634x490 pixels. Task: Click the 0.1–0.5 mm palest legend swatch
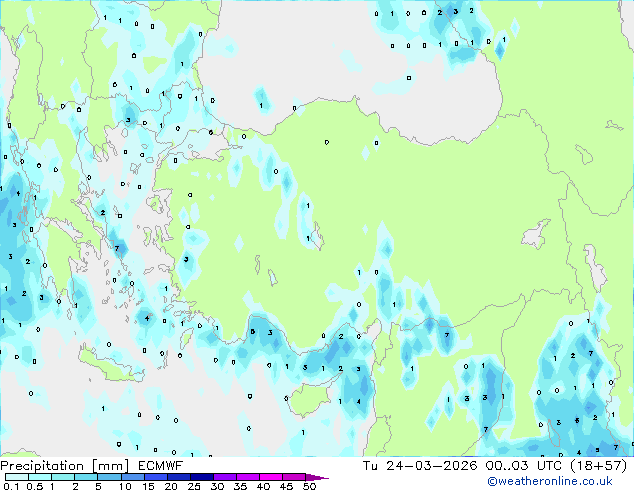(17, 477)
